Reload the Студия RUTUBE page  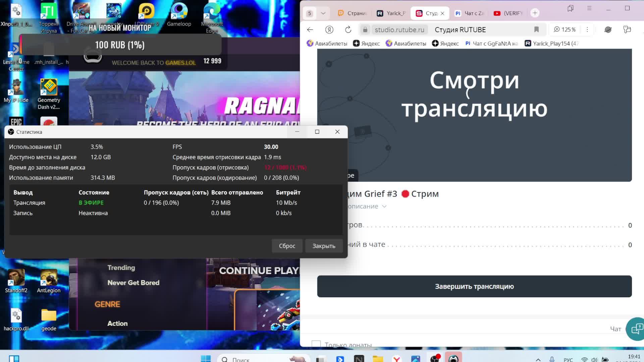[x=348, y=29]
